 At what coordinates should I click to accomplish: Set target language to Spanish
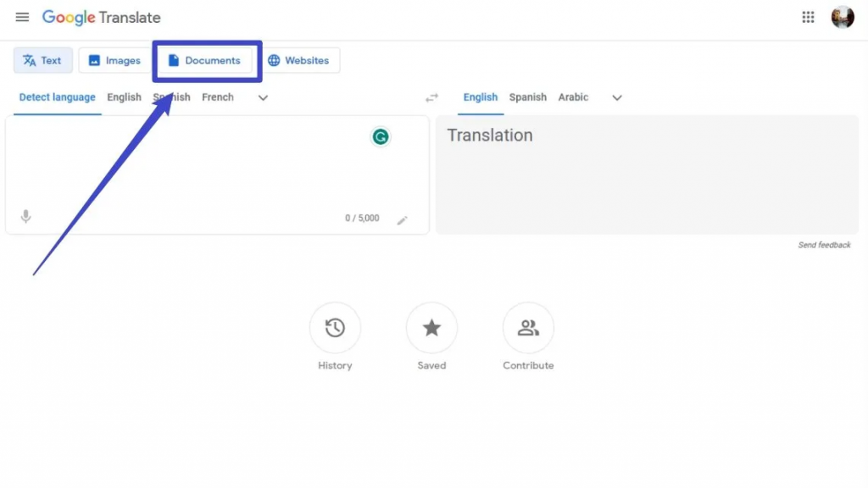528,97
